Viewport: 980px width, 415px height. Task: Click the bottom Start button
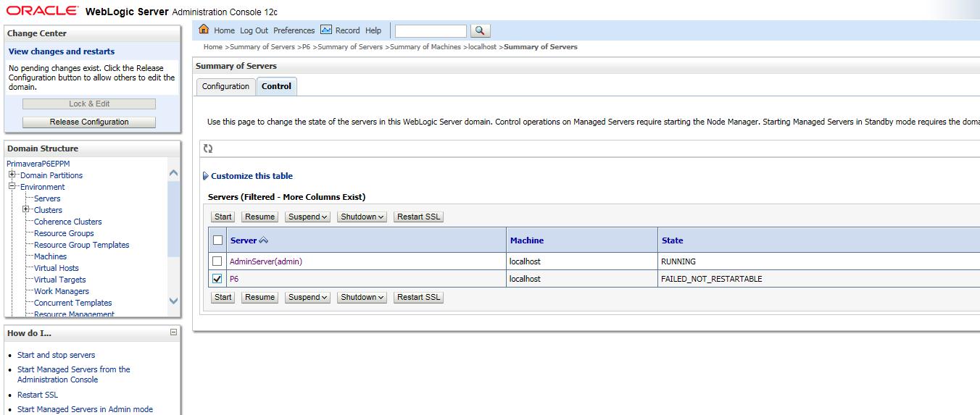point(223,297)
